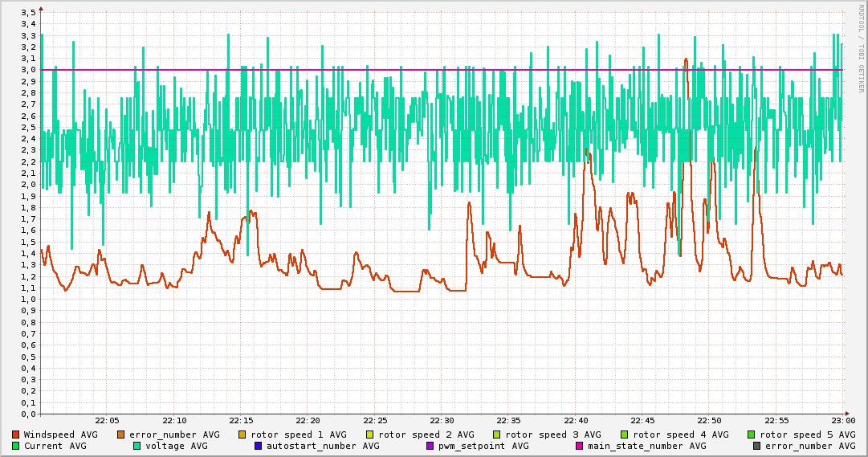Image resolution: width=868 pixels, height=457 pixels.
Task: Click the red Windspeed AVG legend swatch
Action: click(x=15, y=435)
